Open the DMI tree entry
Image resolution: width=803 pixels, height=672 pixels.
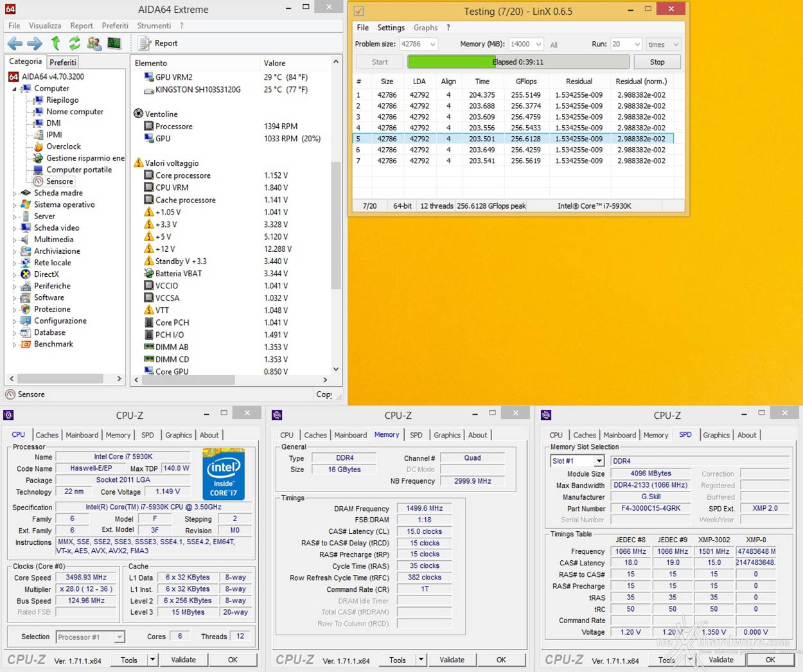tap(53, 123)
